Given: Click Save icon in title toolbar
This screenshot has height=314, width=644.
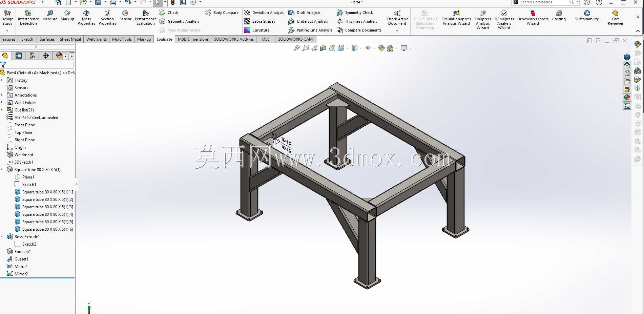Looking at the screenshot, I should click(98, 3).
